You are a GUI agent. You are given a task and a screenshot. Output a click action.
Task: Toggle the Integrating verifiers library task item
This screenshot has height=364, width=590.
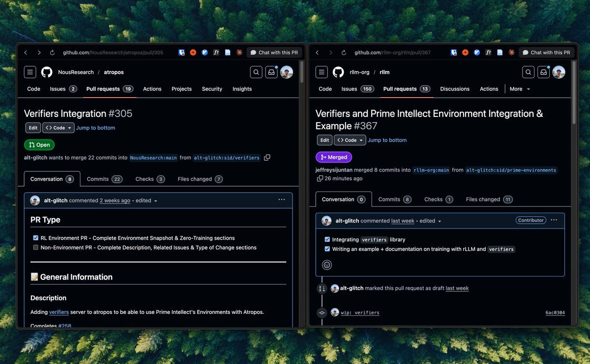(327, 239)
